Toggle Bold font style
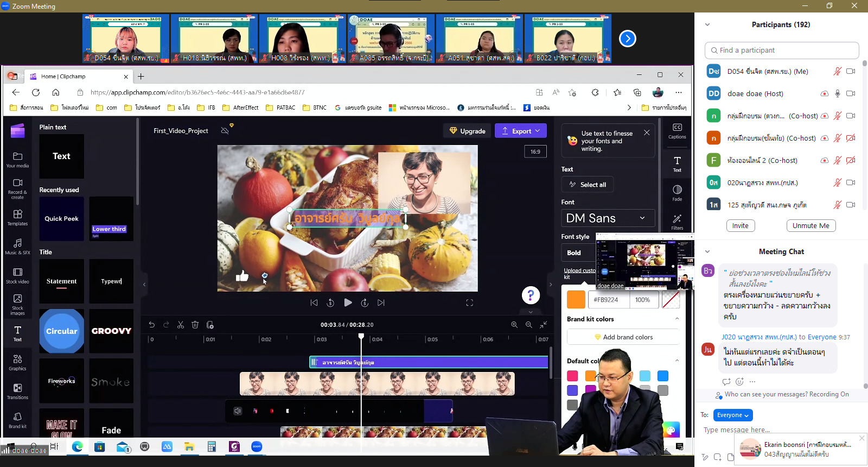The height and width of the screenshot is (467, 868). pyautogui.click(x=578, y=253)
